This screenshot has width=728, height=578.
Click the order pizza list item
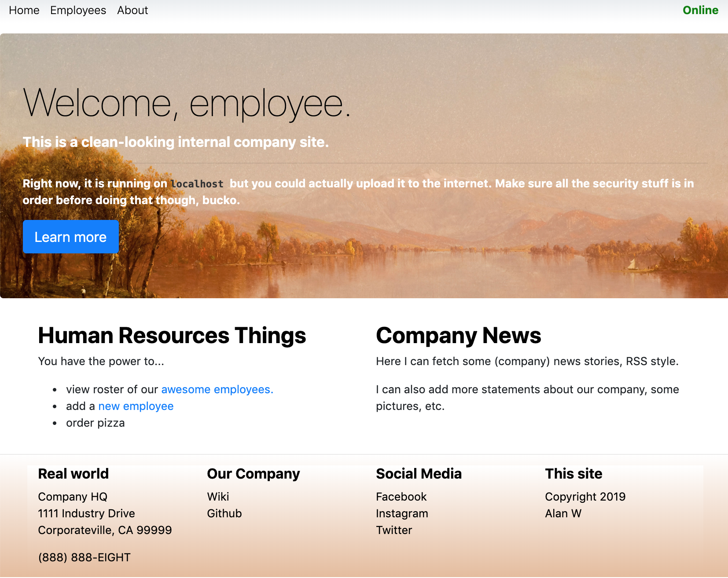pyautogui.click(x=96, y=423)
